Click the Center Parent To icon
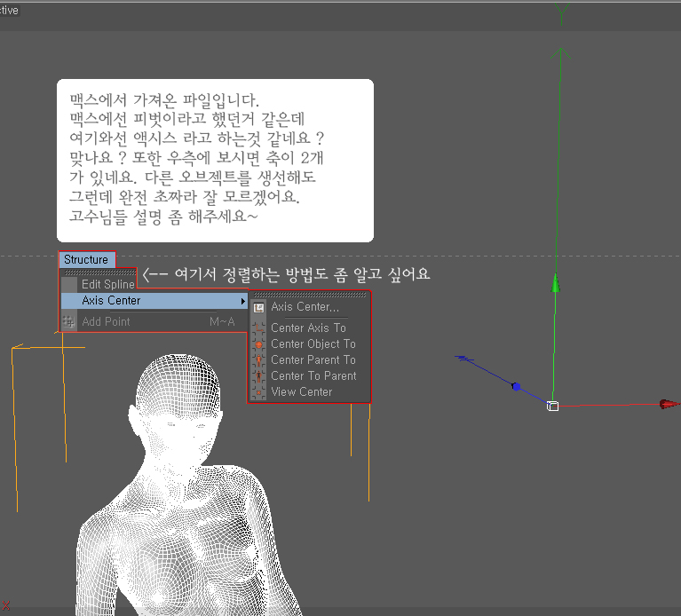Viewport: 681px width, 616px height. click(258, 360)
